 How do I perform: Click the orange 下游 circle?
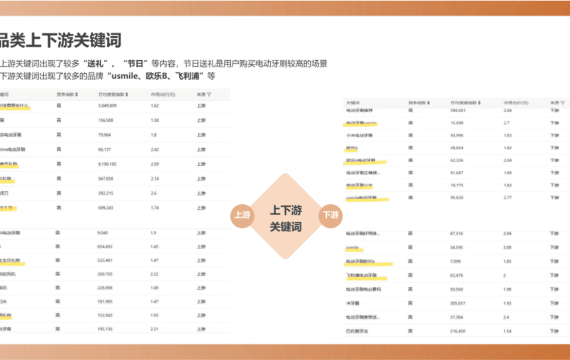click(330, 215)
